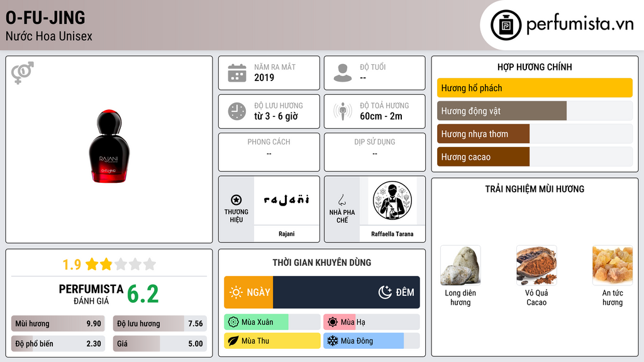Click the Hương hổ phách accord bar
Viewport: 644px width, 362px height.
pyautogui.click(x=535, y=88)
